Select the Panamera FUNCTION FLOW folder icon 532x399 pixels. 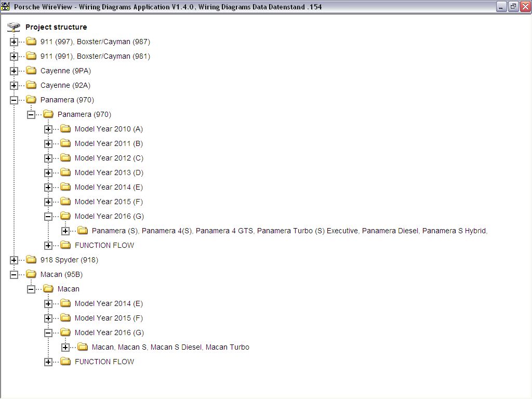click(65, 245)
